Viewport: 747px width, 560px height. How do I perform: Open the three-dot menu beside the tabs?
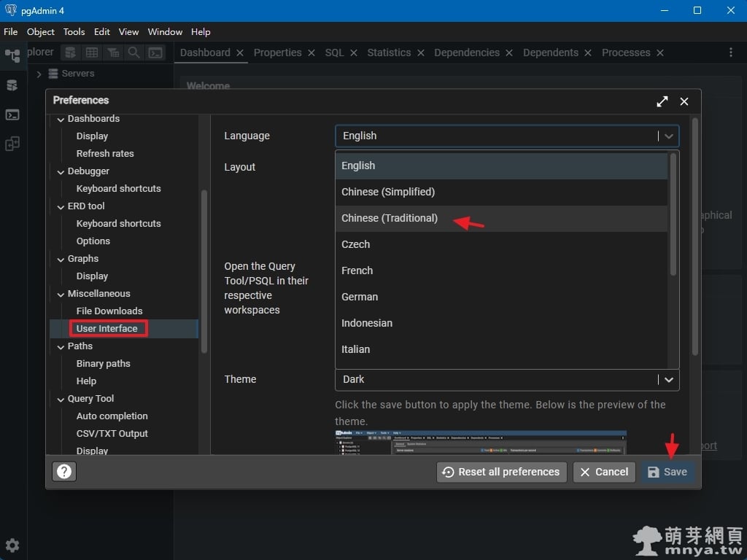coord(731,52)
